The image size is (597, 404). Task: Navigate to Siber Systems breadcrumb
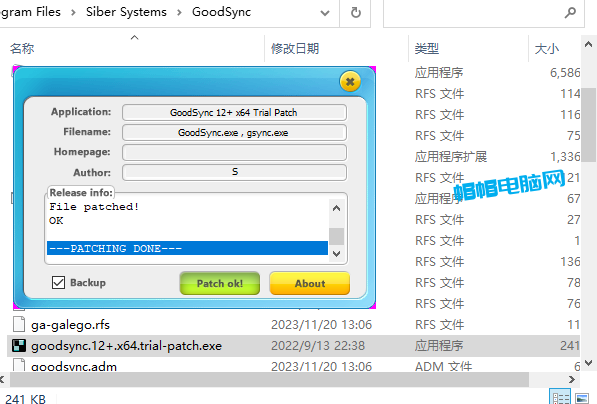(126, 12)
